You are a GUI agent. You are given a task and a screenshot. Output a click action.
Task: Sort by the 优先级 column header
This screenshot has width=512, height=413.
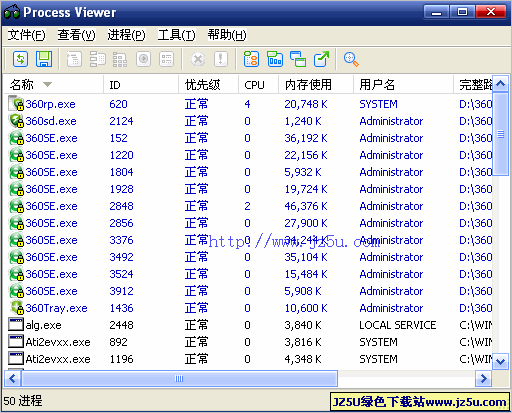point(209,85)
